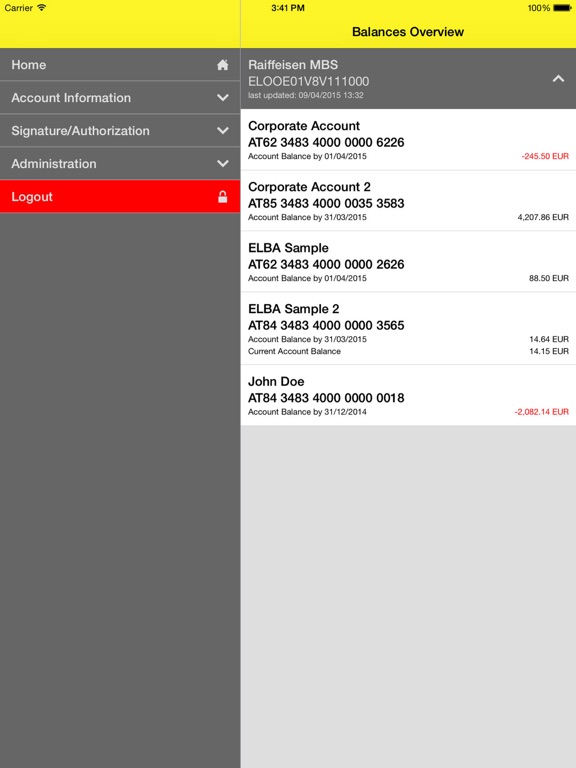
Task: Click the -245.50 EUR balance
Action: click(x=545, y=156)
